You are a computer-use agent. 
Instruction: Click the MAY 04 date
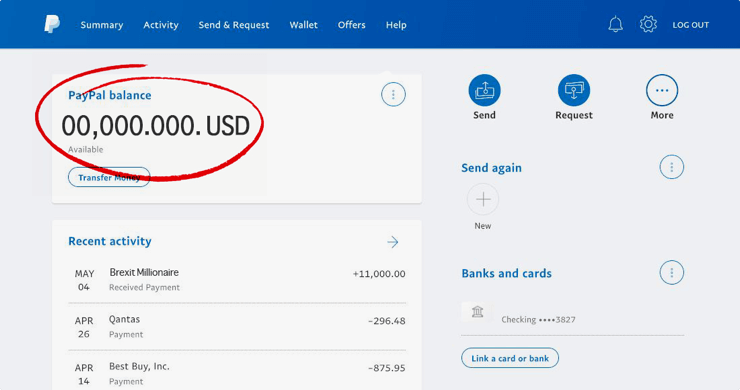(x=84, y=280)
